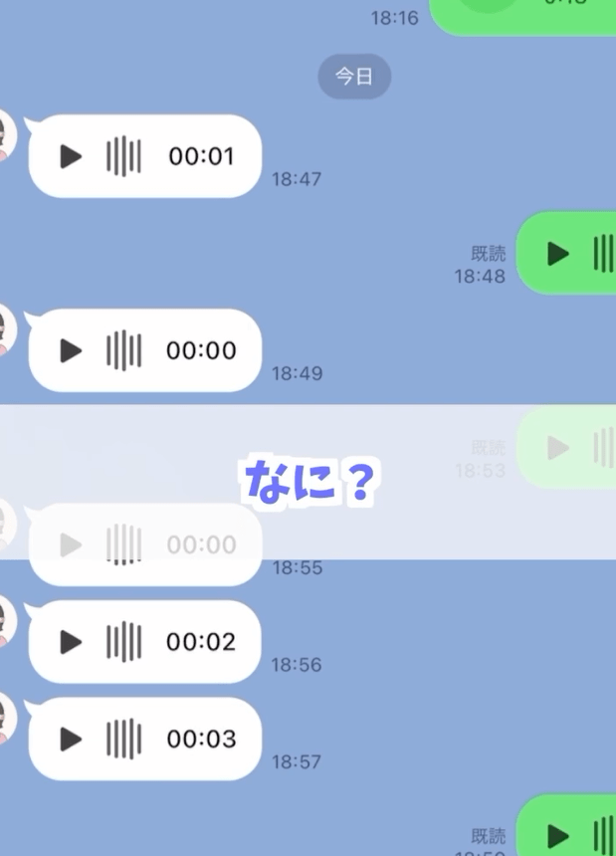
Task: Tap waveform in green 18:48 sent bubble
Action: pos(604,253)
